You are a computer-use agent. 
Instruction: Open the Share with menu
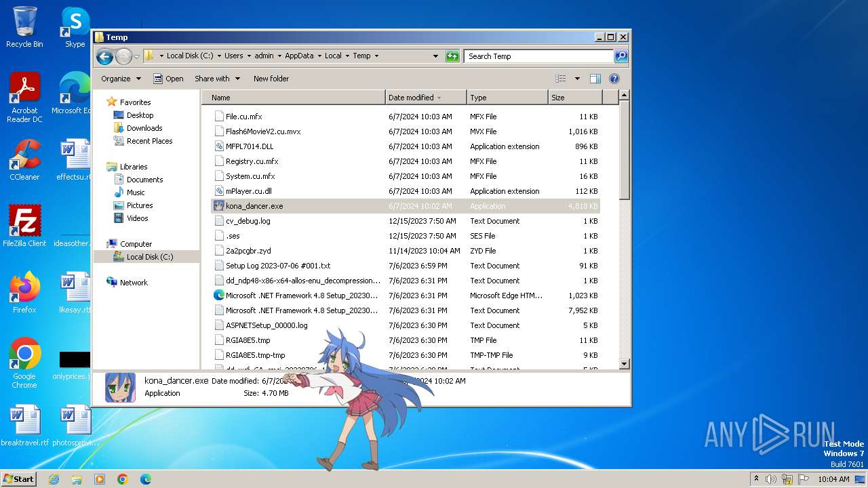(x=217, y=79)
